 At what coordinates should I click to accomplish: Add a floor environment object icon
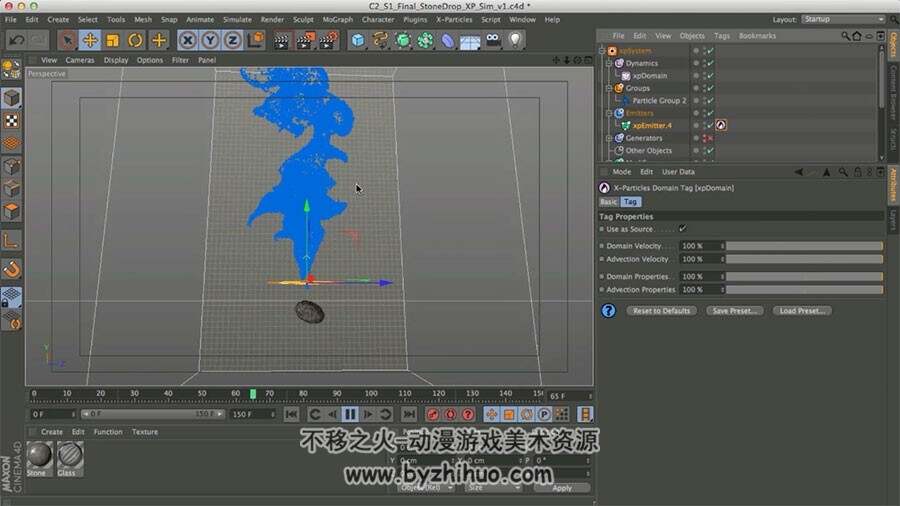[x=470, y=41]
